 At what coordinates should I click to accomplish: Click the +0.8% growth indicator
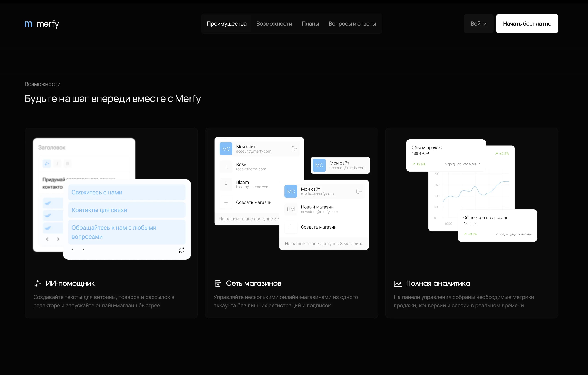(x=470, y=234)
